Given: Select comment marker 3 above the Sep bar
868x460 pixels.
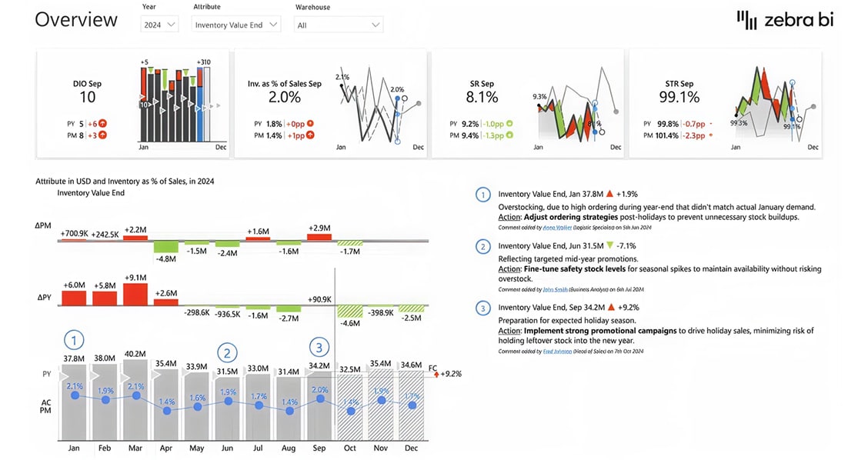Looking at the screenshot, I should 319,347.
